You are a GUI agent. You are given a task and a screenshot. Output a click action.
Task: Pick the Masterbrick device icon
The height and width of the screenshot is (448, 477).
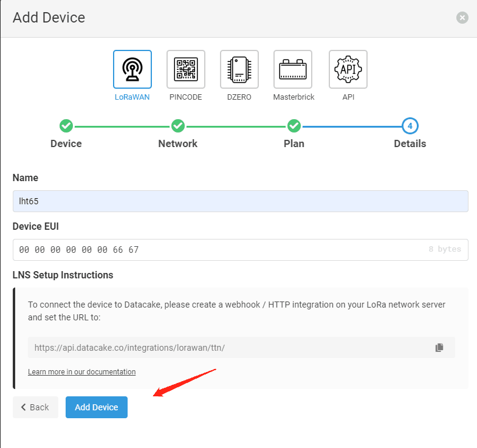pos(293,69)
